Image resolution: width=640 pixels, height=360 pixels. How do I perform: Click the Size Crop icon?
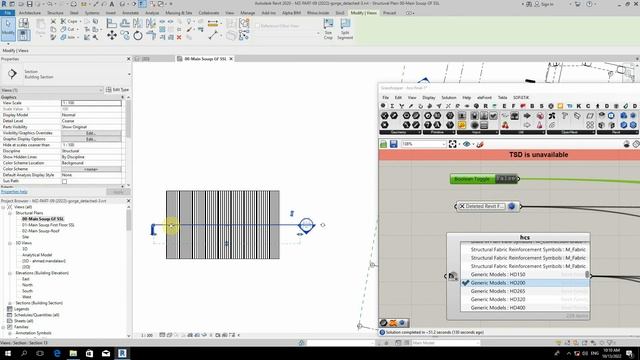click(328, 29)
